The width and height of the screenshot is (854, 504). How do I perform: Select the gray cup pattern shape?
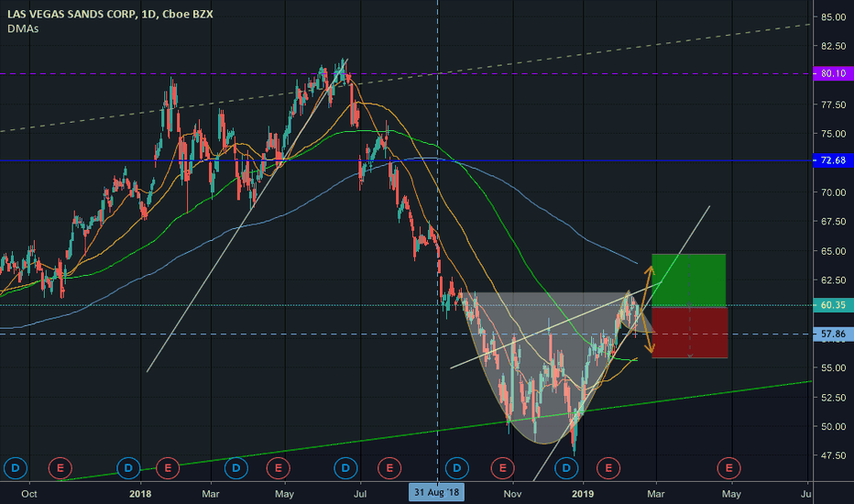(544, 368)
